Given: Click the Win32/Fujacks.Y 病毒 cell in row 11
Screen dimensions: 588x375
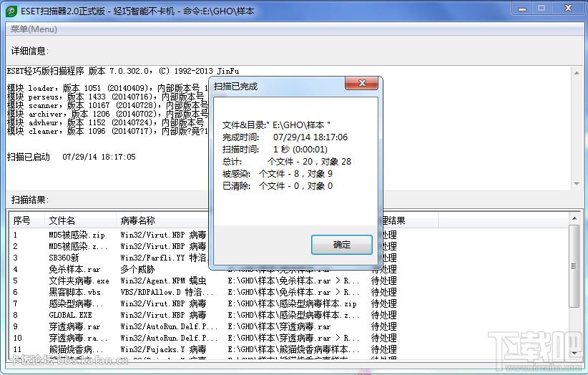Looking at the screenshot, I should 163,349.
